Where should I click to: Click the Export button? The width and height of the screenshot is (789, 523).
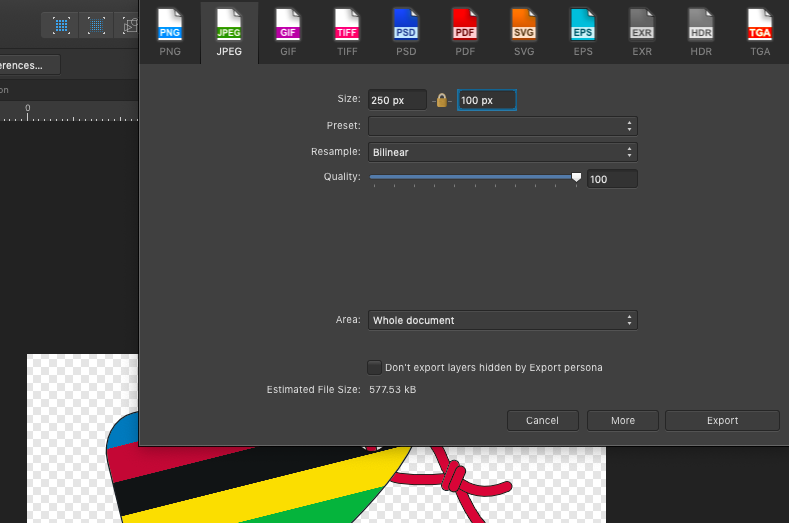click(x=723, y=420)
